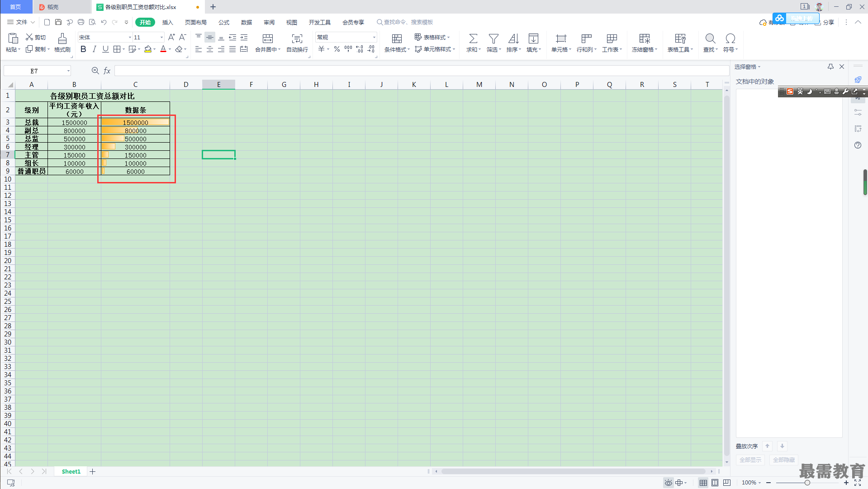Viewport: 868px width, 489px height.
Task: Toggle Wrap Text (自动换行)
Action: (x=297, y=43)
